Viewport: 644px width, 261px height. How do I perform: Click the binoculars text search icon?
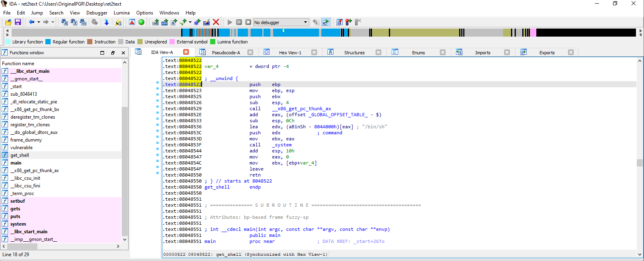(74, 22)
